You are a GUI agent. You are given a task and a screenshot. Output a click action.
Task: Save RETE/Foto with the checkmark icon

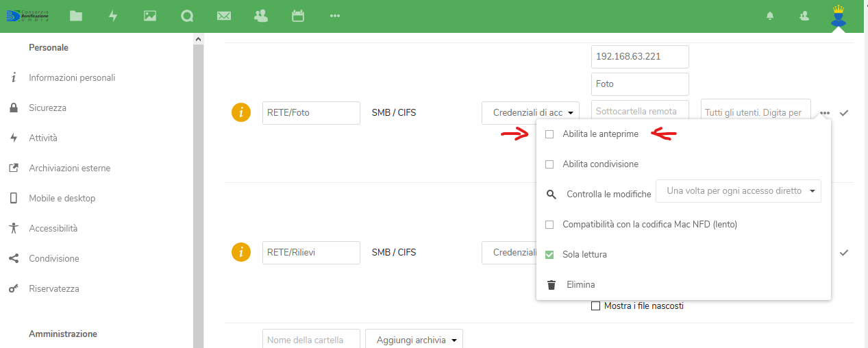pos(844,112)
